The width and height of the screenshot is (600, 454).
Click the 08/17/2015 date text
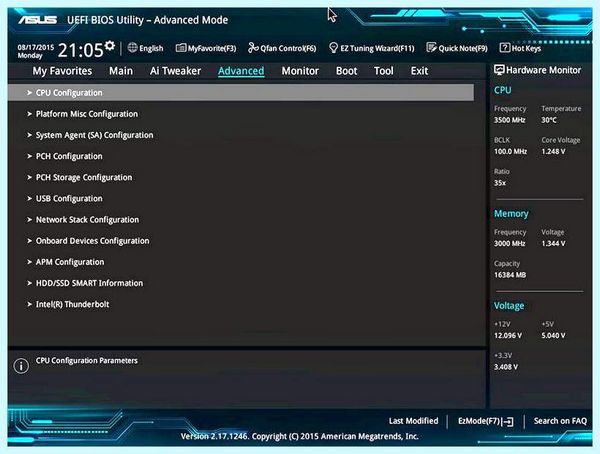(x=36, y=47)
